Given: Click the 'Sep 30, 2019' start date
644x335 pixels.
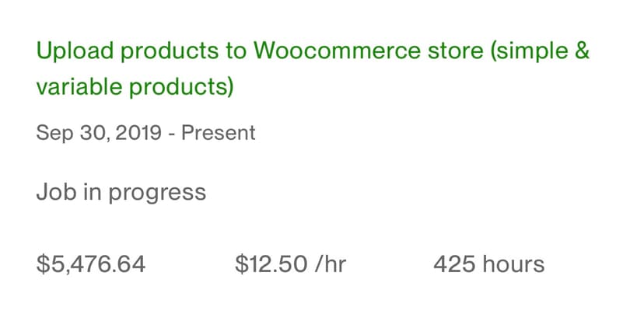Looking at the screenshot, I should point(99,133).
